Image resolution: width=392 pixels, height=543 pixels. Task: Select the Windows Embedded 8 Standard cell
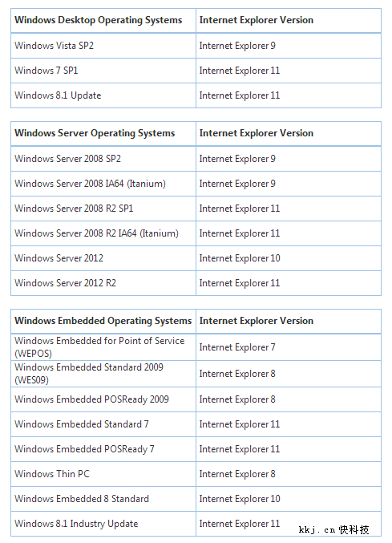pos(103,499)
